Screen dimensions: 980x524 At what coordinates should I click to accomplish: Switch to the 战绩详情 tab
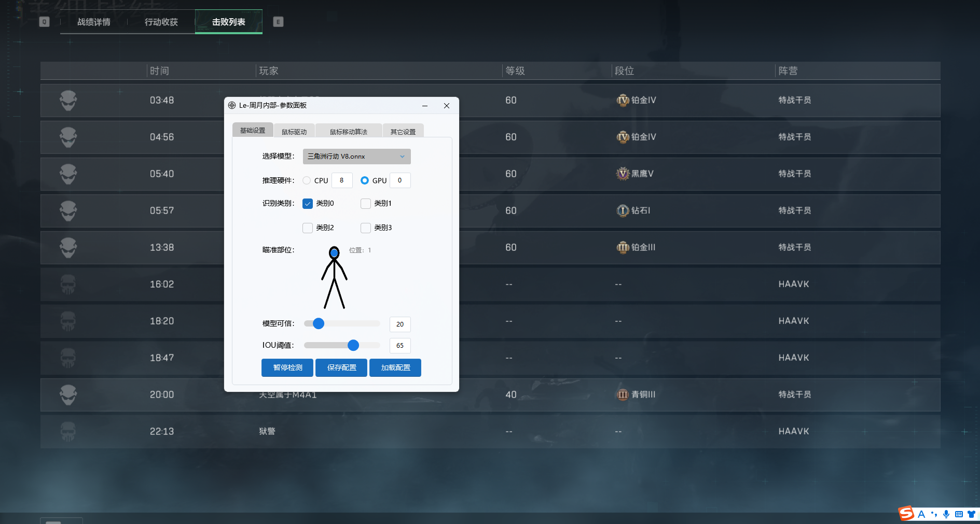click(x=94, y=22)
